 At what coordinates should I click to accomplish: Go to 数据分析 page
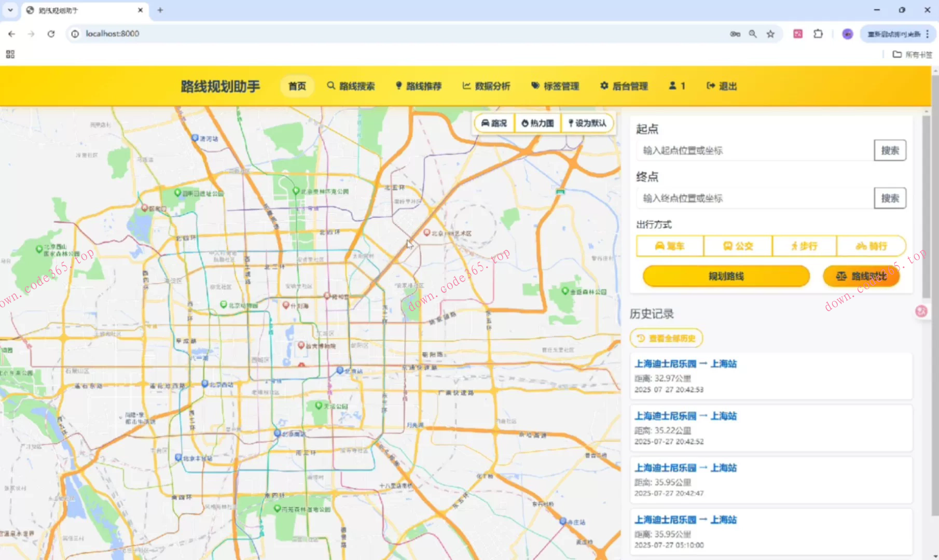pos(486,86)
